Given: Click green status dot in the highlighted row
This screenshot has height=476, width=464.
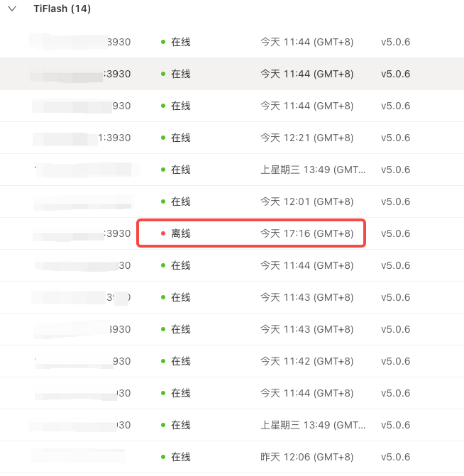Looking at the screenshot, I should tap(163, 74).
